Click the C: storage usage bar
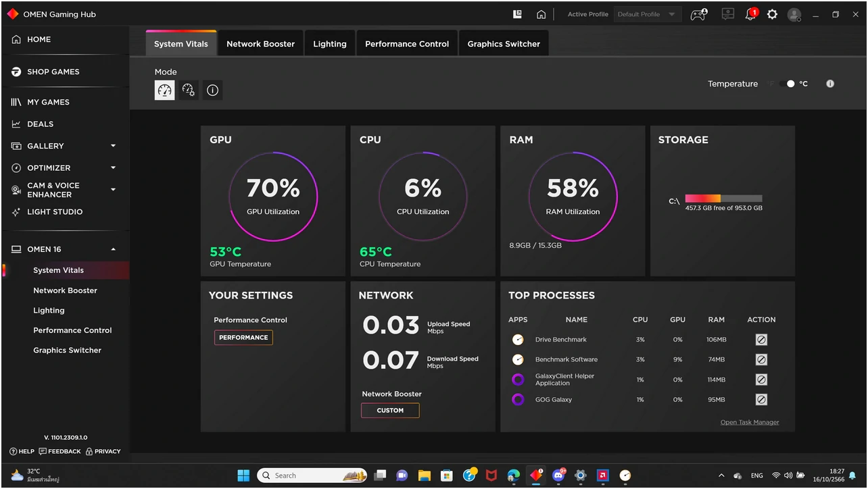This screenshot has height=489, width=868. (723, 199)
